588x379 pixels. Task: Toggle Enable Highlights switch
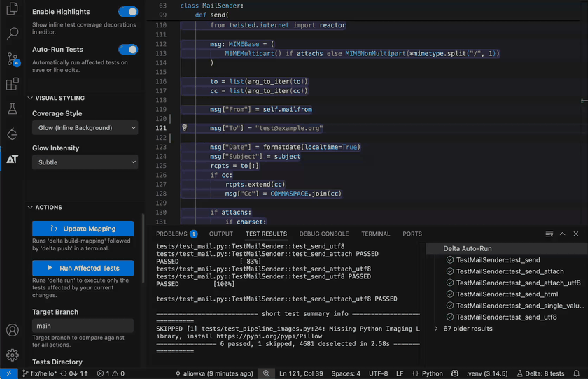pyautogui.click(x=128, y=12)
